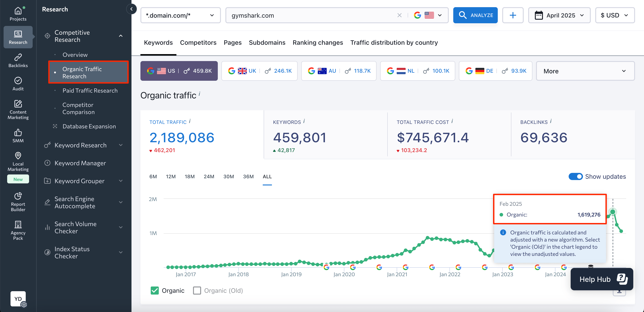Expand the Keyword Grouper section
Viewport: 644px width, 312px height.
click(x=121, y=181)
